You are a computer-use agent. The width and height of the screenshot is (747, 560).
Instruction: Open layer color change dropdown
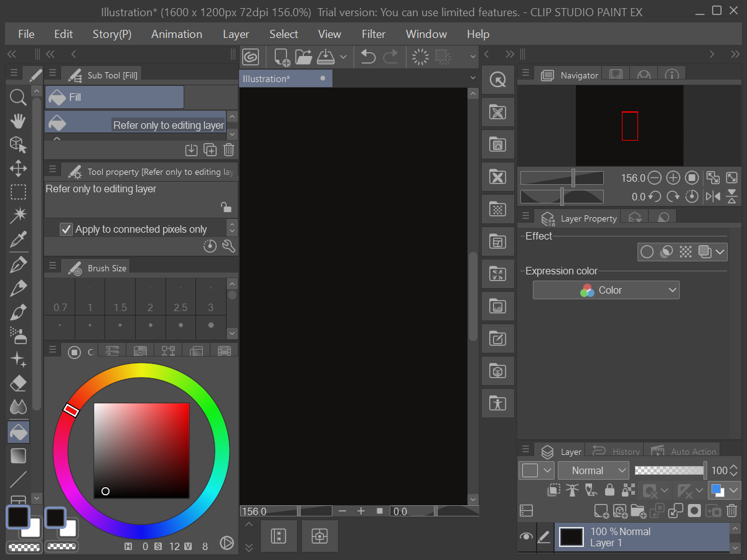pos(724,490)
